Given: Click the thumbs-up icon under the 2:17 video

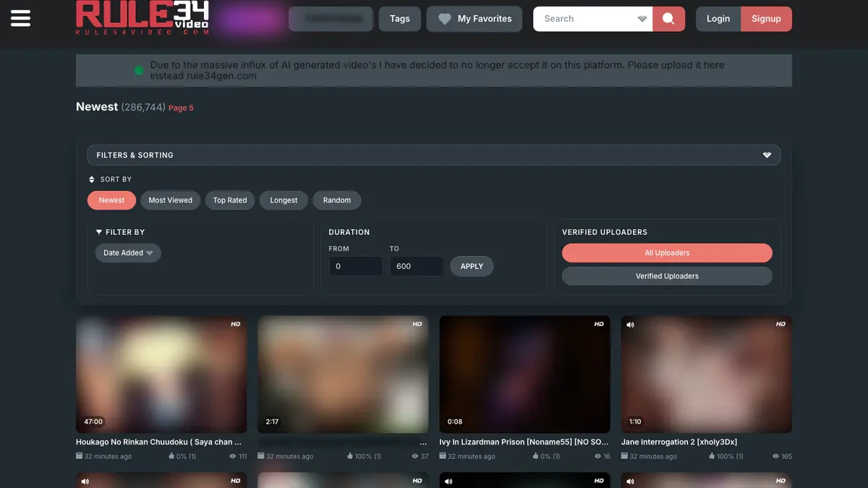Looking at the screenshot, I should (351, 456).
